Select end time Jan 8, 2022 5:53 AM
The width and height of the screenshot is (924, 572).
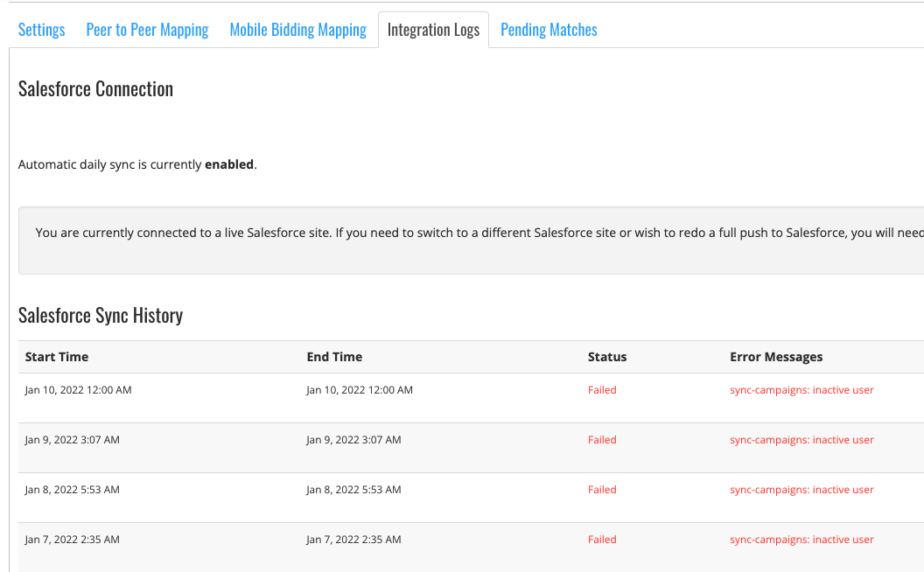pyautogui.click(x=353, y=490)
